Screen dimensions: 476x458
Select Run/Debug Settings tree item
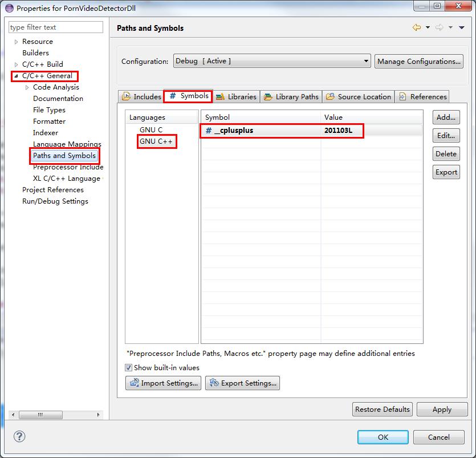click(55, 201)
